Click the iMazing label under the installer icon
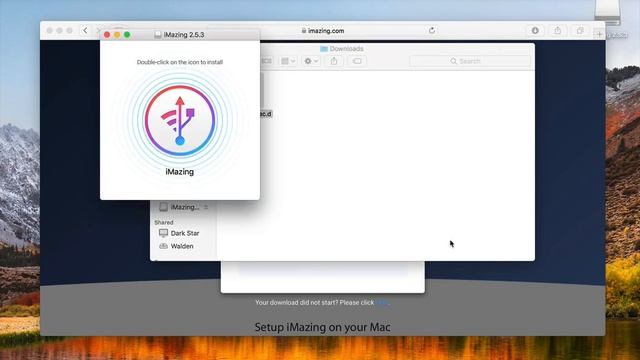This screenshot has height=360, width=640. click(180, 172)
